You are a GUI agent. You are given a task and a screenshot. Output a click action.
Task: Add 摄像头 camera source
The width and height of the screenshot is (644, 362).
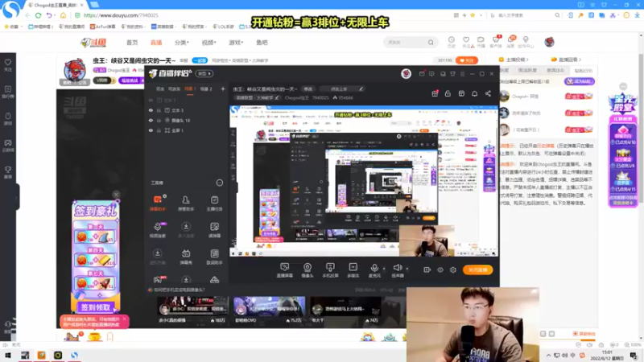[308, 270]
